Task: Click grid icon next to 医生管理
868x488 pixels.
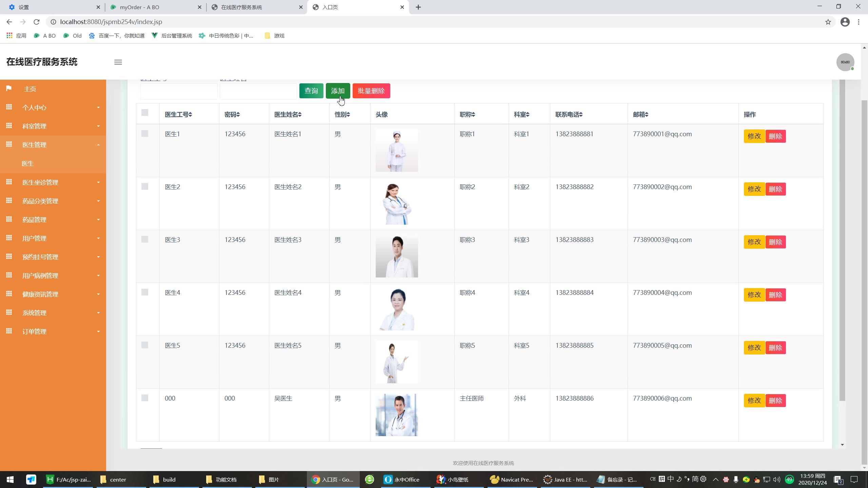Action: tap(9, 144)
